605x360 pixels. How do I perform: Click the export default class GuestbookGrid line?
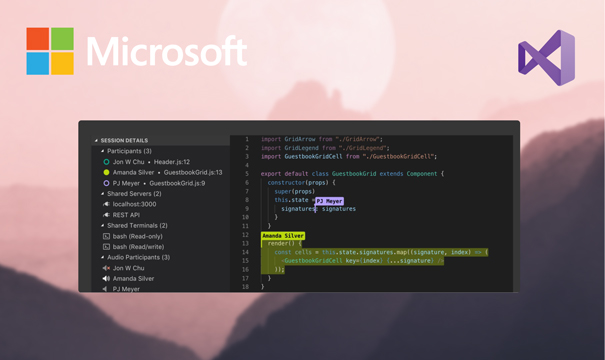352,174
